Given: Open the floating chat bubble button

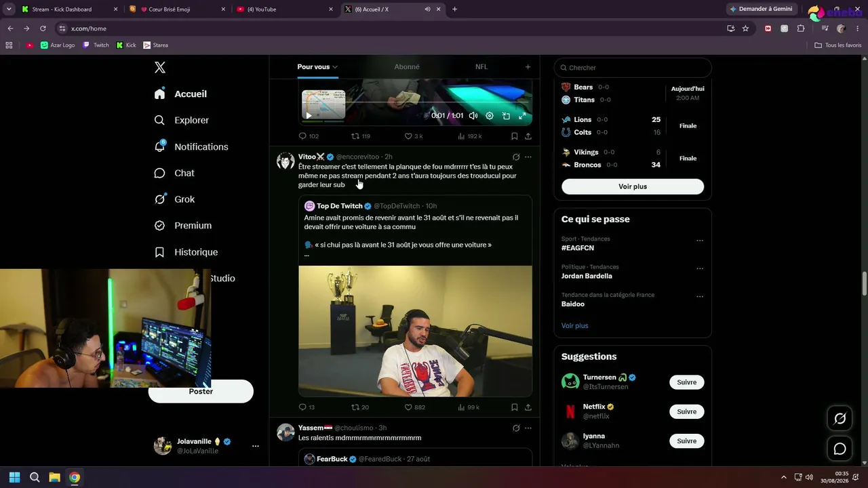Looking at the screenshot, I should (x=840, y=449).
